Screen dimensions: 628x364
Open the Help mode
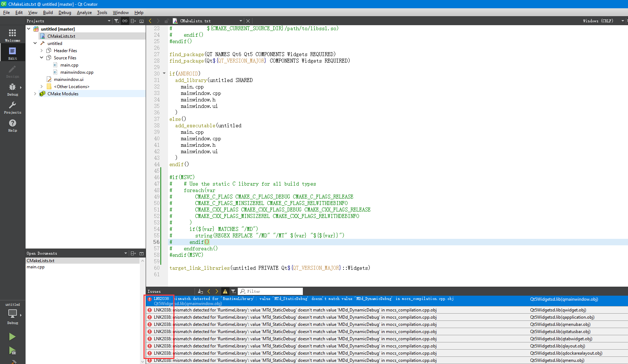(x=13, y=125)
